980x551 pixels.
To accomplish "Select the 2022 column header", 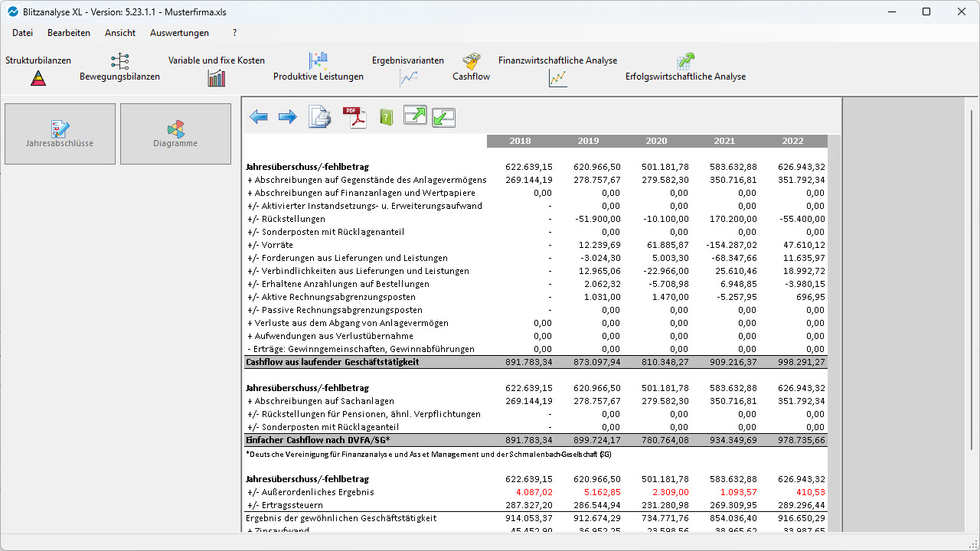I will (793, 141).
